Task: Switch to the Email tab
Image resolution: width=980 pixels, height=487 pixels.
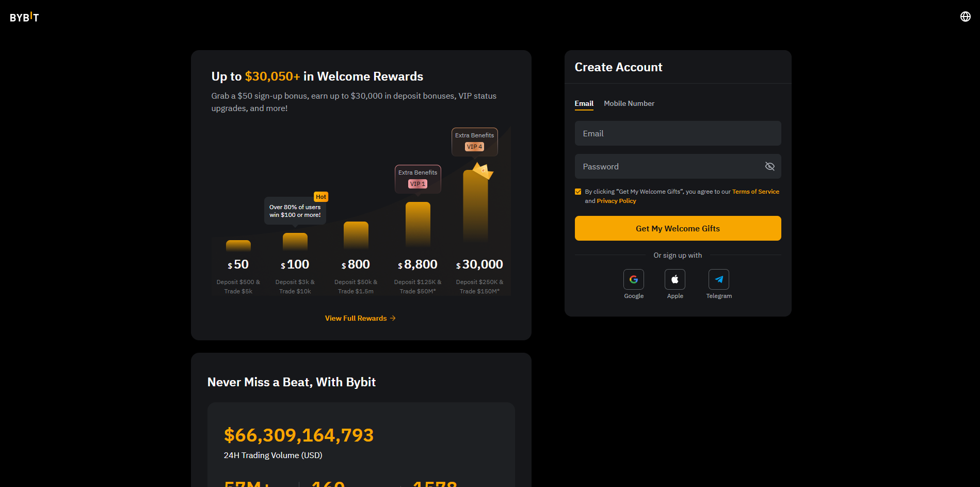Action: click(584, 104)
